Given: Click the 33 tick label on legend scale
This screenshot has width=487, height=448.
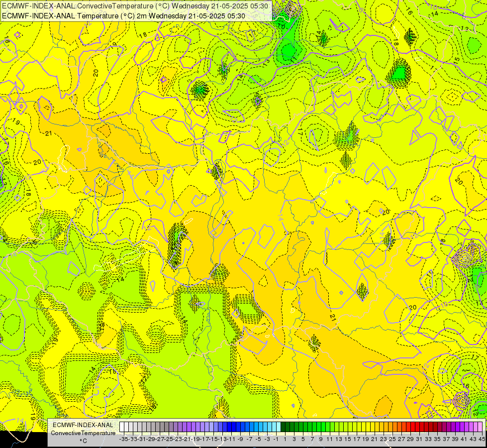Looking at the screenshot, I should (428, 439).
